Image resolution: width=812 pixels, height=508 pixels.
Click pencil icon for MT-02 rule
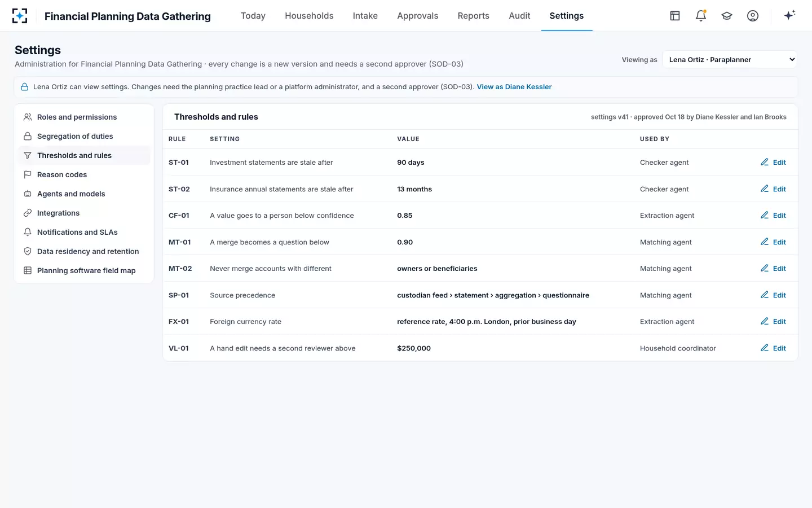tap(765, 268)
